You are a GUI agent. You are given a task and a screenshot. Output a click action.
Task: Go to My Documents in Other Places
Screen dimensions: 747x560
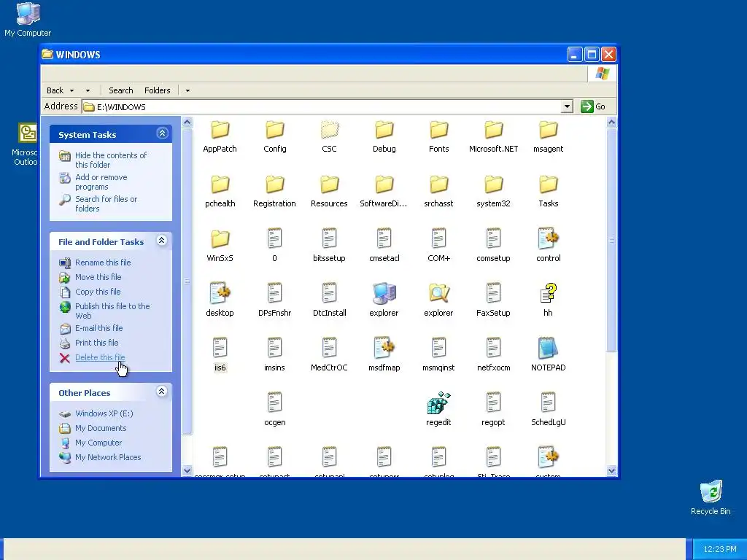[101, 428]
